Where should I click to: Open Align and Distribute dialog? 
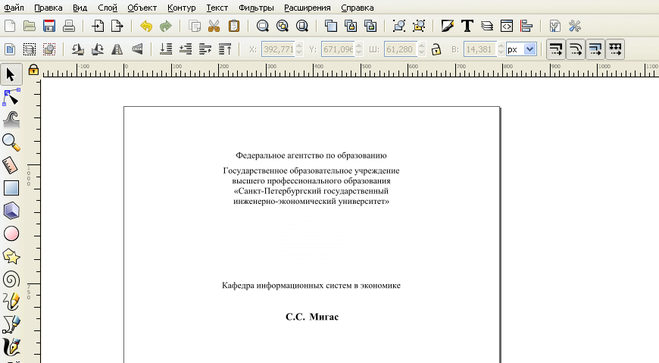[x=526, y=26]
